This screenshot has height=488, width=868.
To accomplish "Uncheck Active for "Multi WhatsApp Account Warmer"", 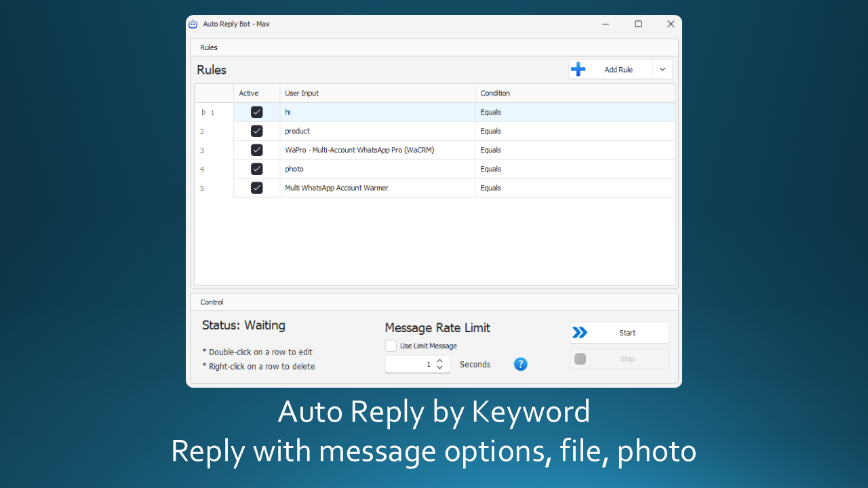I will point(256,188).
